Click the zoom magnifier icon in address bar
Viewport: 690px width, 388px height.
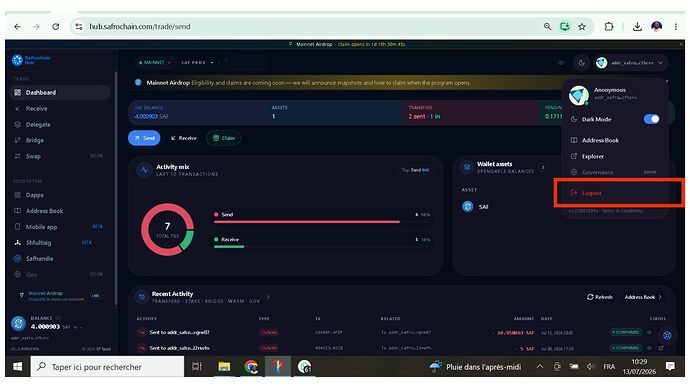[x=547, y=26]
